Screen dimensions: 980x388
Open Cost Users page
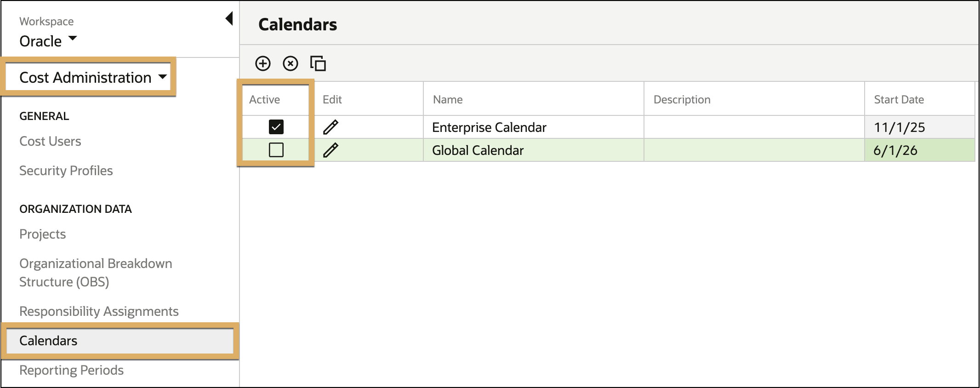tap(50, 141)
